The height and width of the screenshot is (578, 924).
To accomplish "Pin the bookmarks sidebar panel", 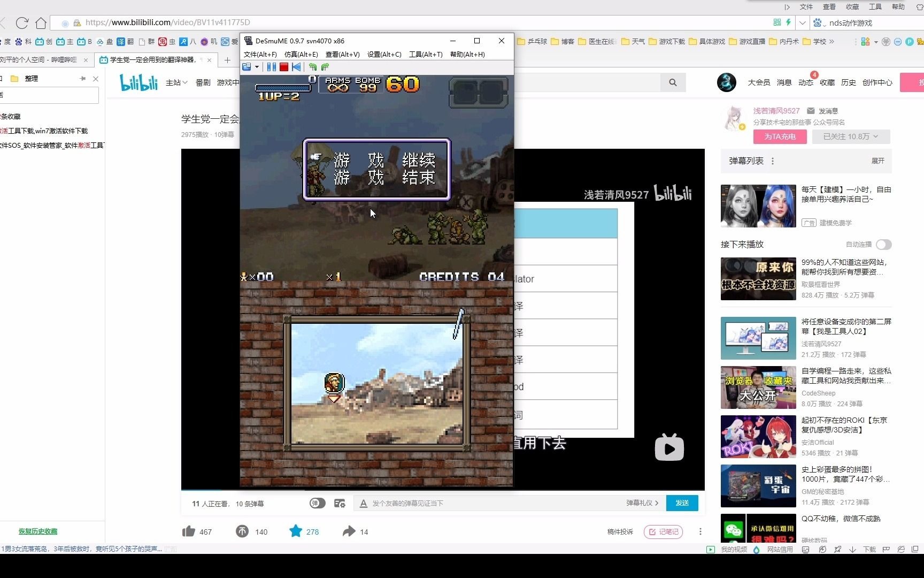I will 83,78.
